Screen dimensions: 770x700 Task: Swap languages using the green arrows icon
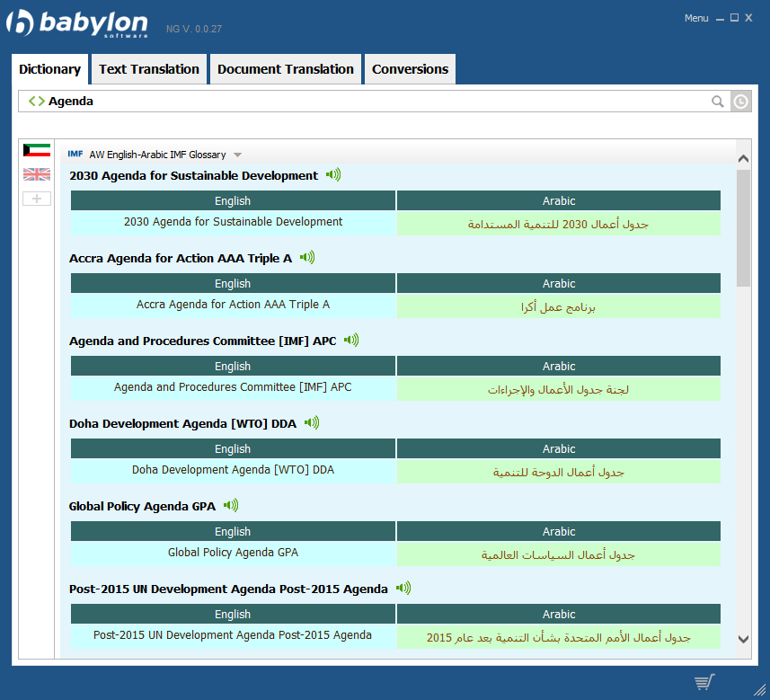point(36,102)
